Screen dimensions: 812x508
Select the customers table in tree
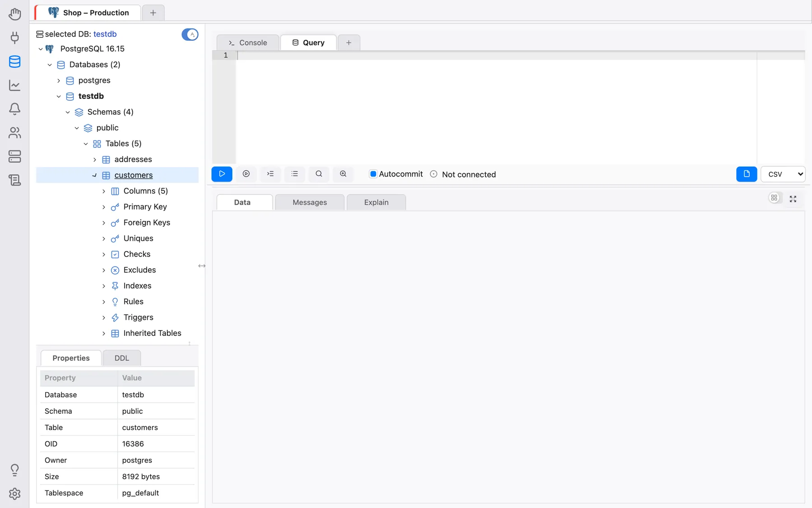[134, 175]
